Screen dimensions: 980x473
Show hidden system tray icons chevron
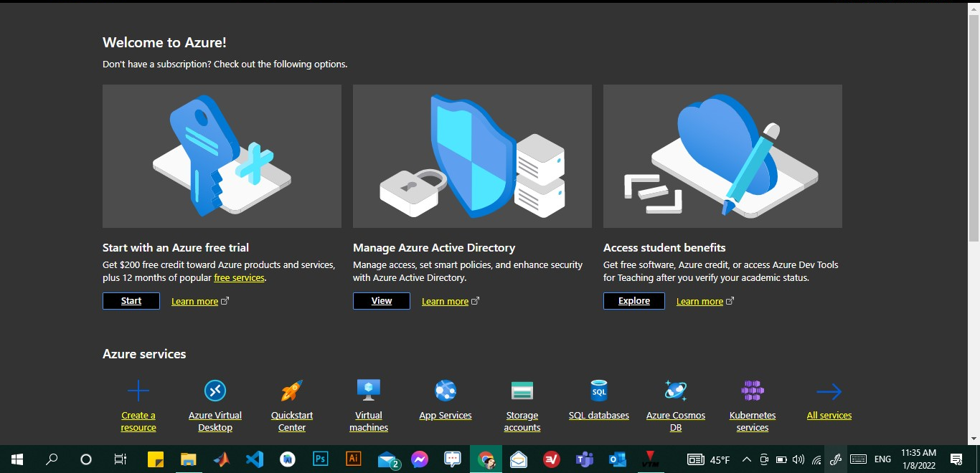tap(746, 459)
